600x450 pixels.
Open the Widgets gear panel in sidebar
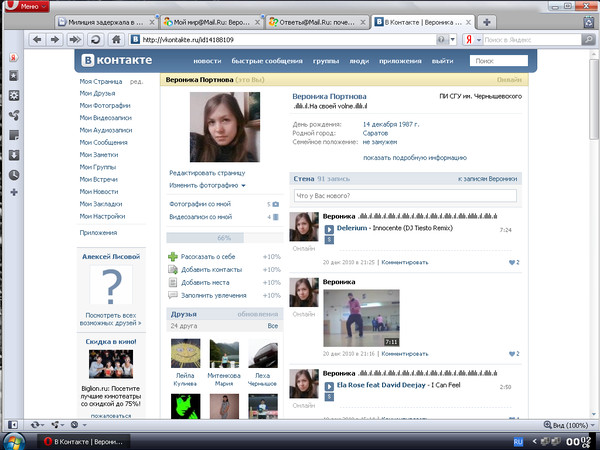14,95
